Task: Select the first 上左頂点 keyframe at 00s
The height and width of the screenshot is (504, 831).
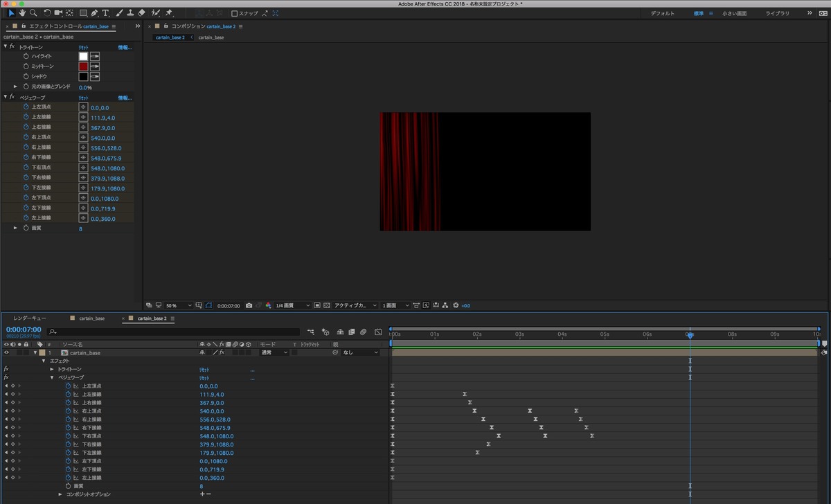Action: pos(392,386)
